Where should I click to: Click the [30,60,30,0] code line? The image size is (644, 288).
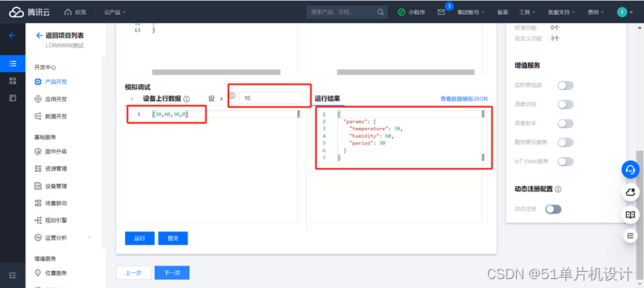pos(170,115)
